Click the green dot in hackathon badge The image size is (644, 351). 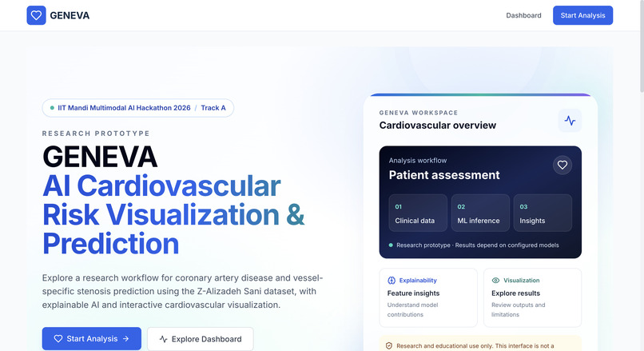pyautogui.click(x=52, y=108)
